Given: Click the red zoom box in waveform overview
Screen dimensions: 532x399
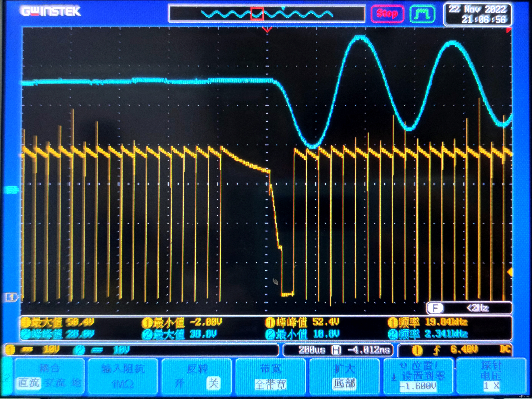Looking at the screenshot, I should [x=257, y=13].
